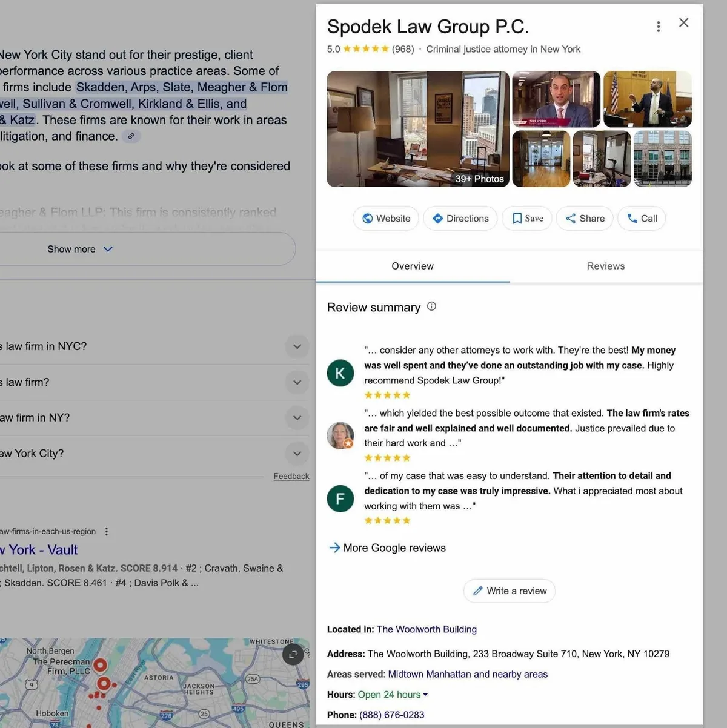Image resolution: width=727 pixels, height=728 pixels.
Task: Click phone number (888) 676-0283
Action: (x=392, y=715)
